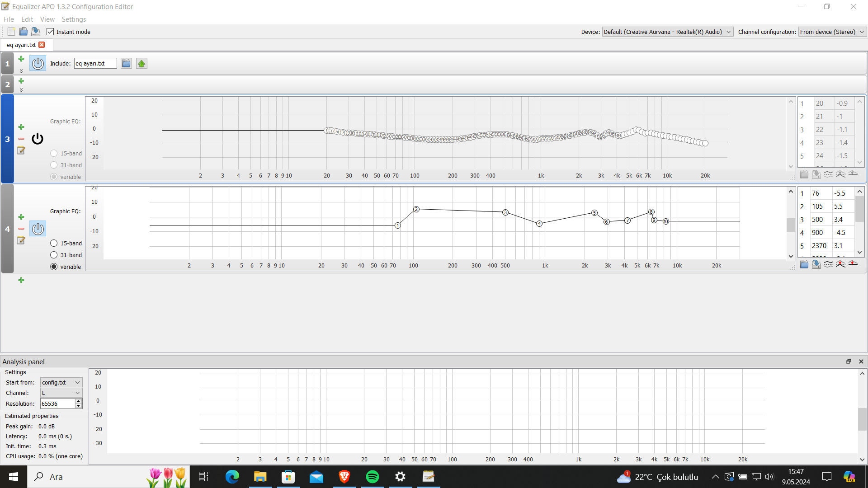The height and width of the screenshot is (488, 868).
Task: Uncheck Instant mode checkbox
Action: point(50,32)
